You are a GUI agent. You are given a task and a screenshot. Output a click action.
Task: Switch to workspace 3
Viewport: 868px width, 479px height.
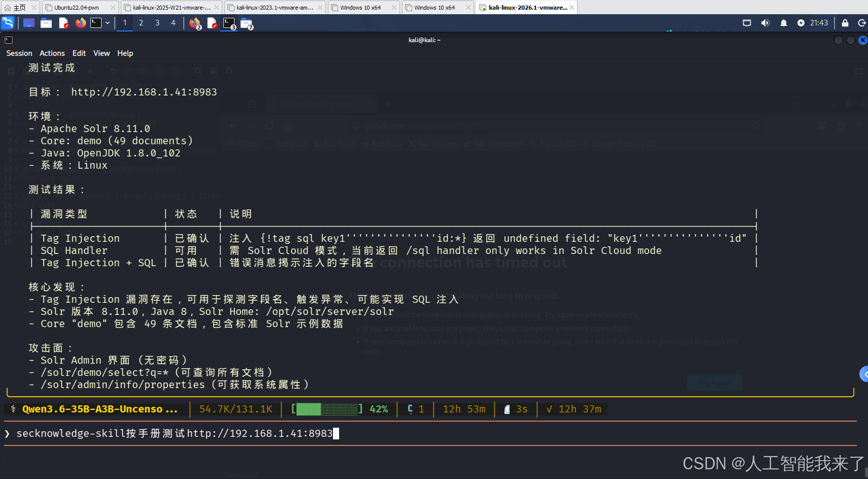157,23
